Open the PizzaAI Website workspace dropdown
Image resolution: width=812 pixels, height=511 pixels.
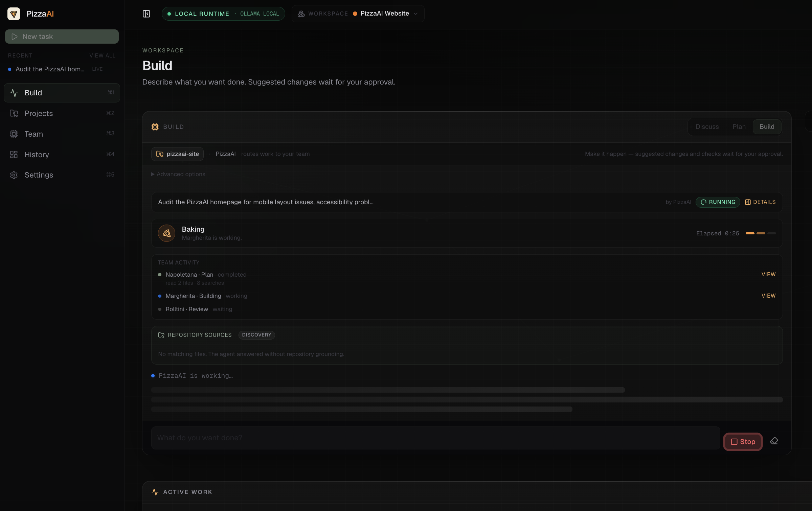[x=358, y=14]
